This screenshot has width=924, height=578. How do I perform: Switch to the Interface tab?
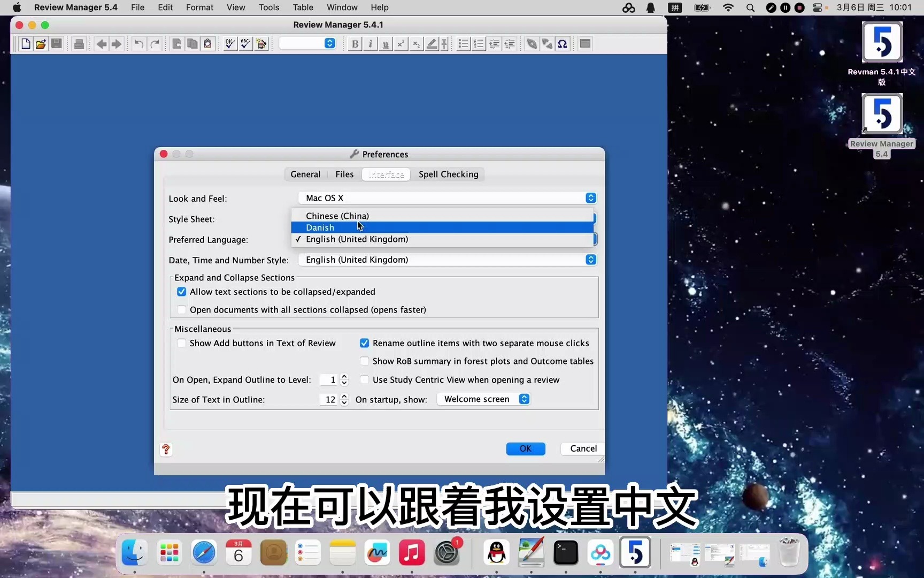[x=386, y=174]
